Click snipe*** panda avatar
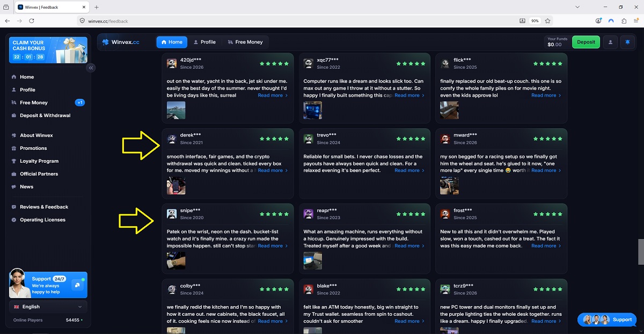This screenshot has width=644, height=334. (x=172, y=214)
